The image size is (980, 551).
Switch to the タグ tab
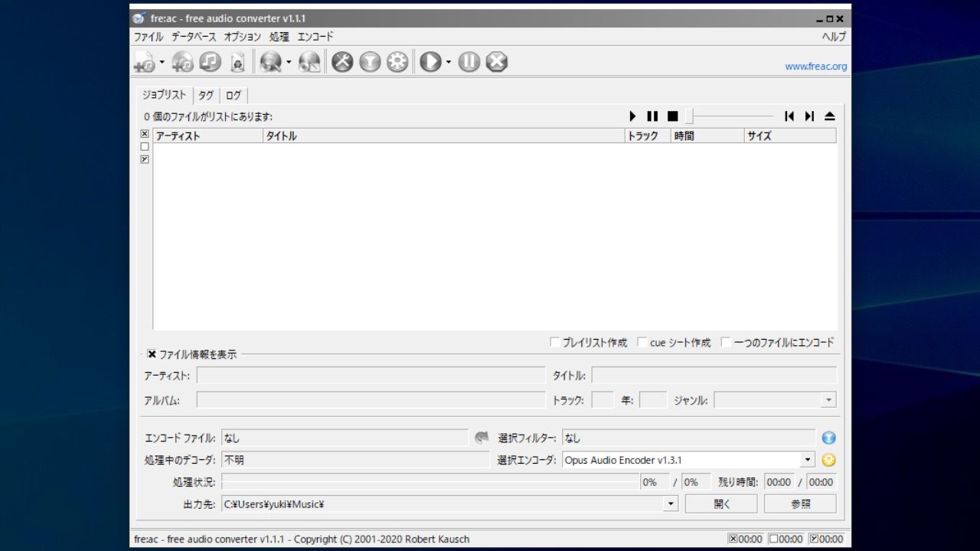point(206,96)
